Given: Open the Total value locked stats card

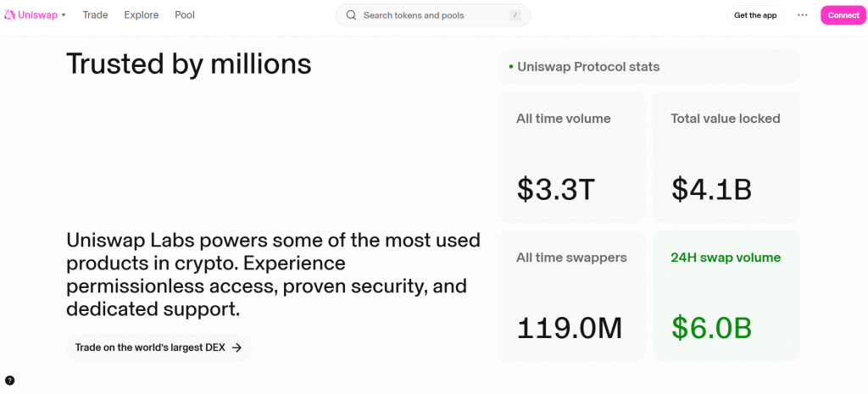Looking at the screenshot, I should pos(726,157).
